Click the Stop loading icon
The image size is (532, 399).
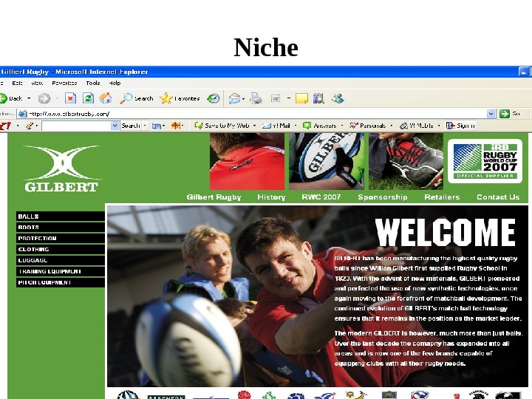pos(70,98)
